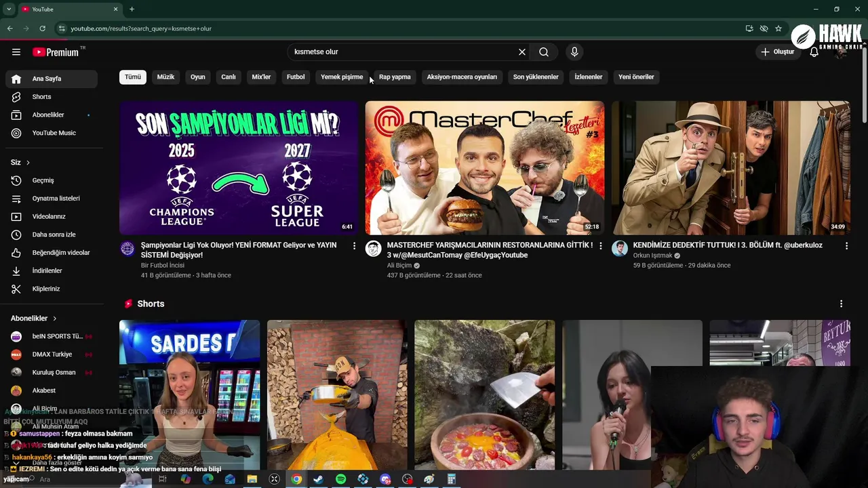Open Spotify from the taskbar

tap(340, 479)
